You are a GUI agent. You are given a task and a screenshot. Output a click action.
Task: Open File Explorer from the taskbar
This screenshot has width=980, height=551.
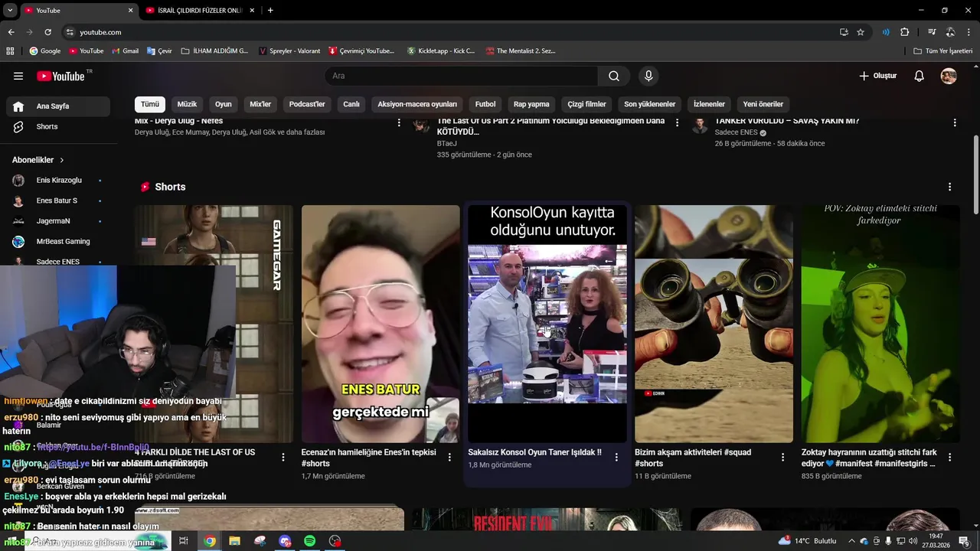click(234, 541)
